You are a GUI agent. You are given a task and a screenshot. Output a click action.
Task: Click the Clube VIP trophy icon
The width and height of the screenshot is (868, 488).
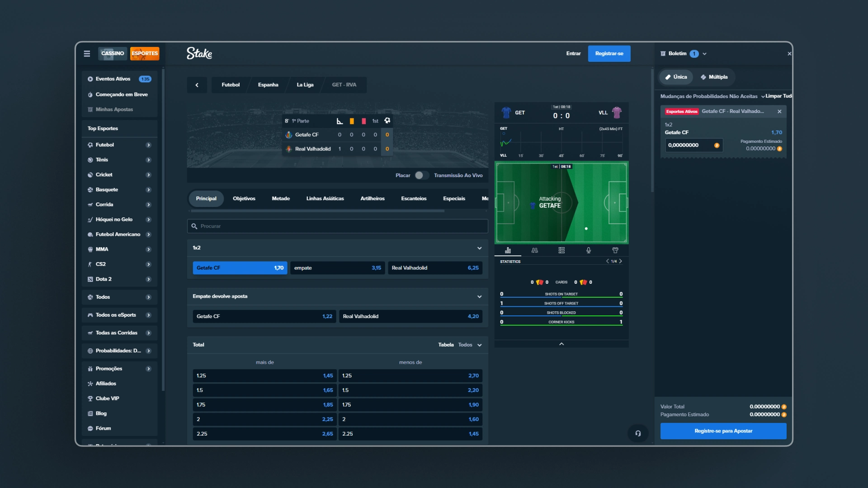point(90,399)
